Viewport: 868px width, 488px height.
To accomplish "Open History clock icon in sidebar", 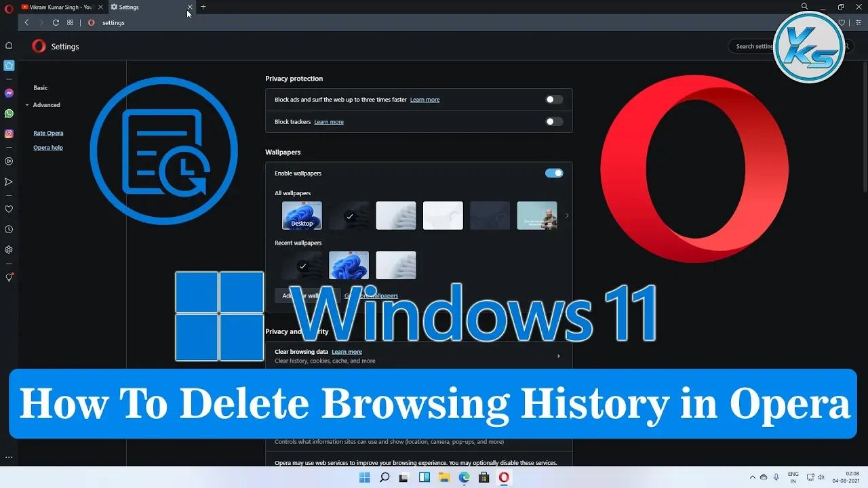I will 9,229.
